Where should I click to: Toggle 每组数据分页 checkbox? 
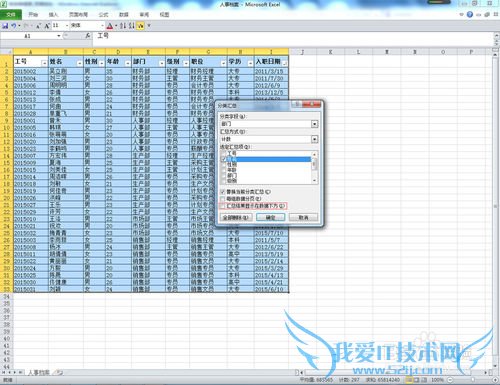pyautogui.click(x=223, y=199)
